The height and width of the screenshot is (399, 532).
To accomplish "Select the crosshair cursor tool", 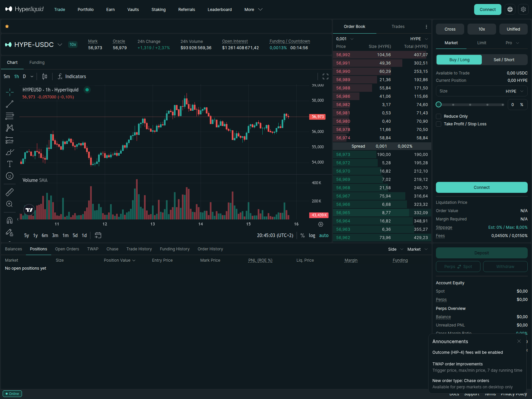I will pyautogui.click(x=10, y=92).
